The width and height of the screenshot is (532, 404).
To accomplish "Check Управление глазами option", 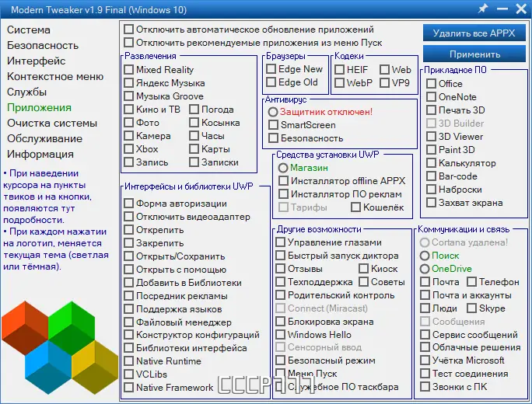I will pyautogui.click(x=280, y=242).
